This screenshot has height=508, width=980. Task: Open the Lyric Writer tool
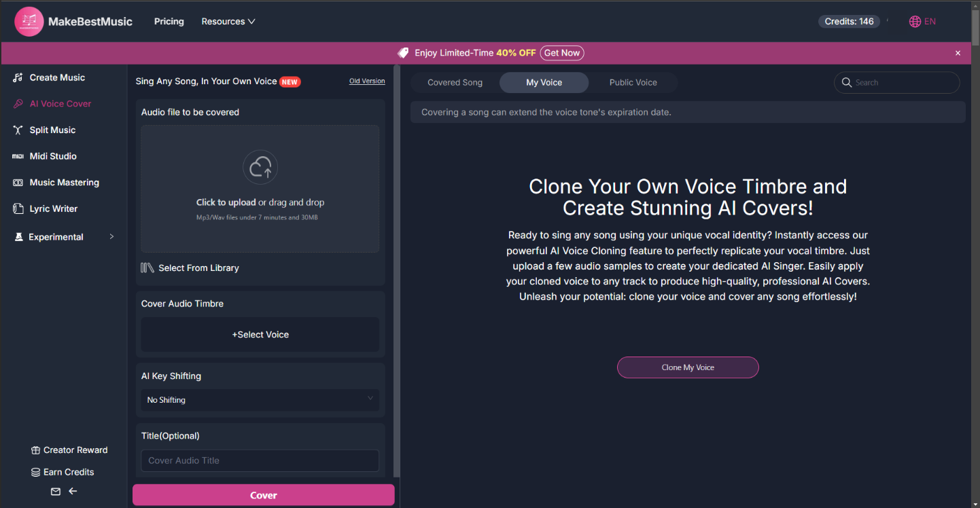coord(53,208)
